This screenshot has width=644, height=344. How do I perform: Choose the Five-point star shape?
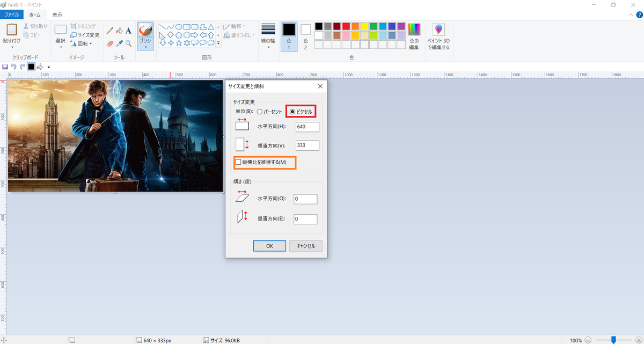coord(179,42)
